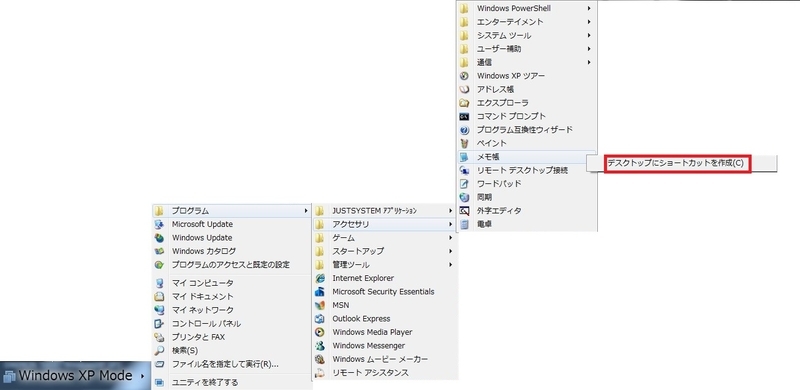The width and height of the screenshot is (800, 390).
Task: Click the ファイル名を指定して実行 icon
Action: click(159, 364)
